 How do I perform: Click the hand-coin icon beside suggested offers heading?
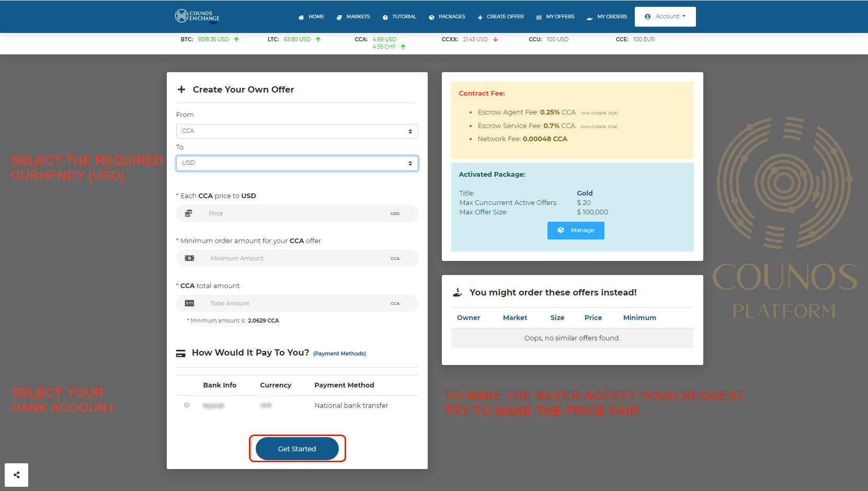tap(458, 293)
